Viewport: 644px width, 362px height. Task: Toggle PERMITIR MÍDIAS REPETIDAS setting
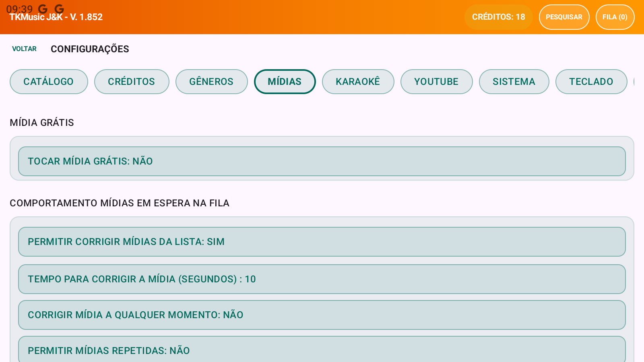pyautogui.click(x=322, y=350)
